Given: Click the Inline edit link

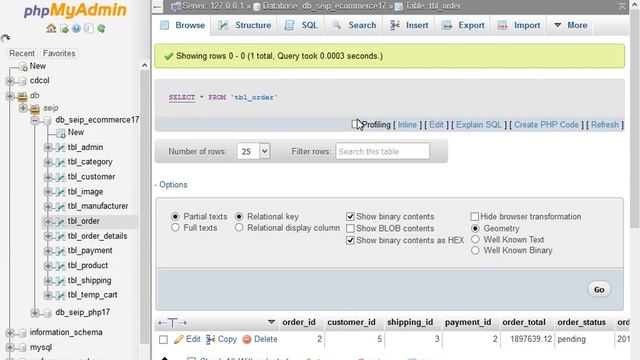Looking at the screenshot, I should tap(407, 125).
